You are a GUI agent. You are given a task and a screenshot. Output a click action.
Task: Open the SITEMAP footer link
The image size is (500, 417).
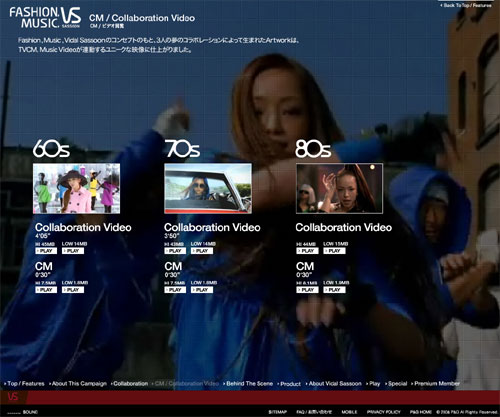pos(278,412)
